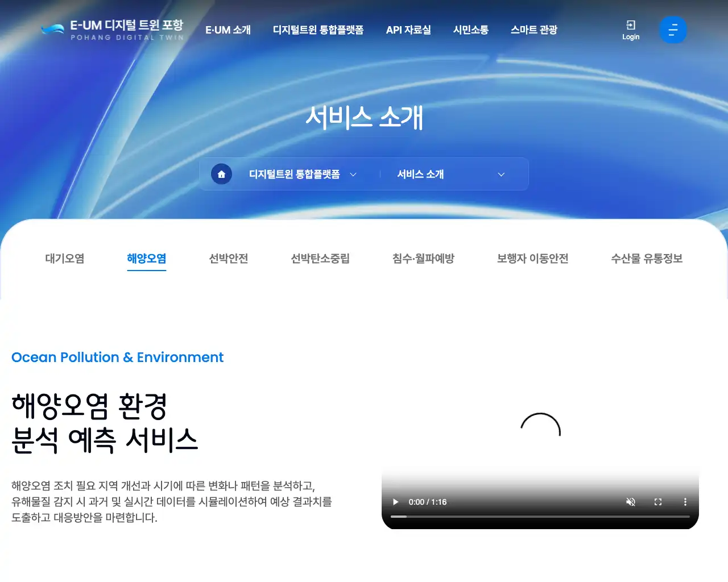Image resolution: width=728 pixels, height=582 pixels.
Task: Switch to 선박안전 tab
Action: 229,259
